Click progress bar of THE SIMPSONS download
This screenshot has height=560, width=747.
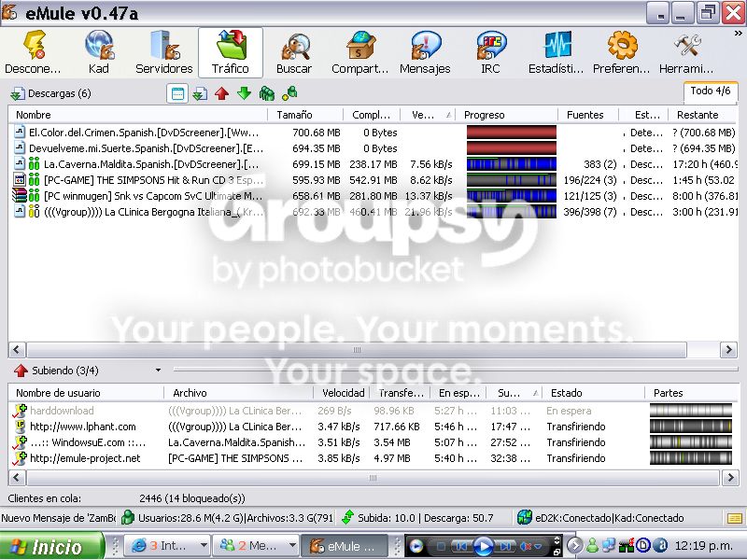(511, 180)
